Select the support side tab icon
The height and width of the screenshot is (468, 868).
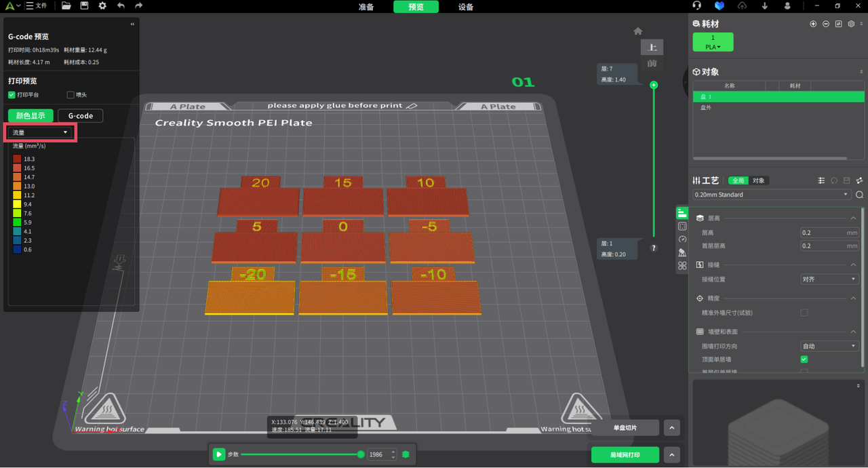pyautogui.click(x=682, y=252)
